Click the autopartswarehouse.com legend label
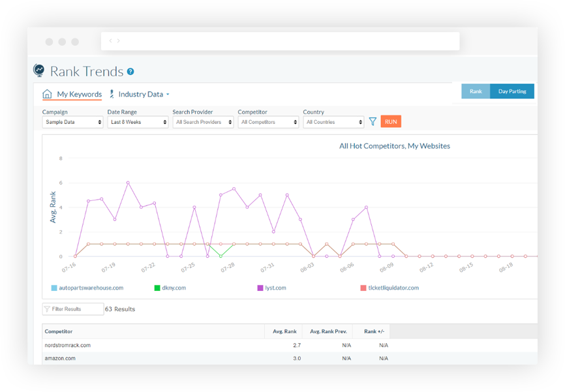This screenshot has width=565, height=392. 91,288
